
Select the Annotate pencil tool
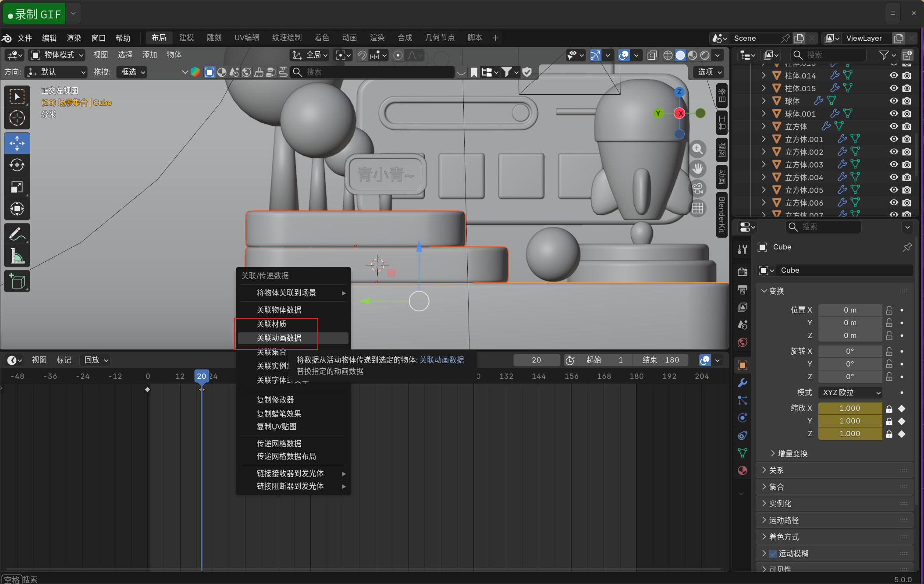point(17,234)
